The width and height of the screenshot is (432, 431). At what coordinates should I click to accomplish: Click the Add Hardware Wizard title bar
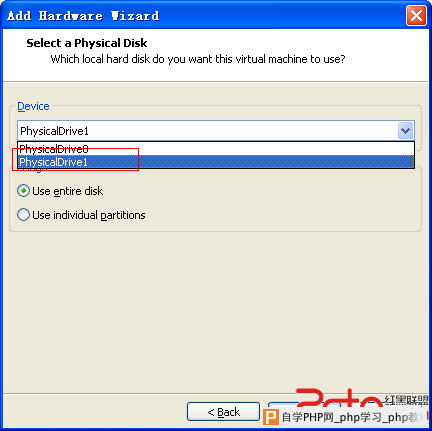pyautogui.click(x=203, y=16)
